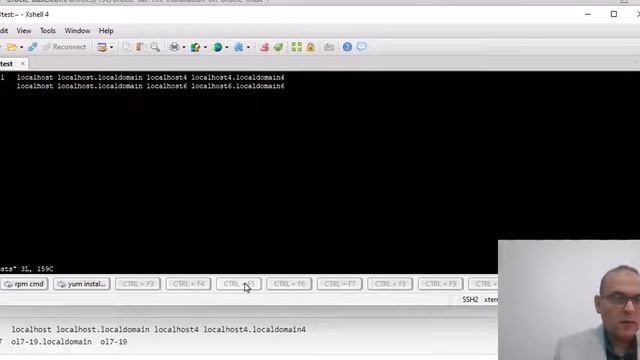640x360 pixels.
Task: Click the Paste clipboard icon
Action: coord(140,47)
